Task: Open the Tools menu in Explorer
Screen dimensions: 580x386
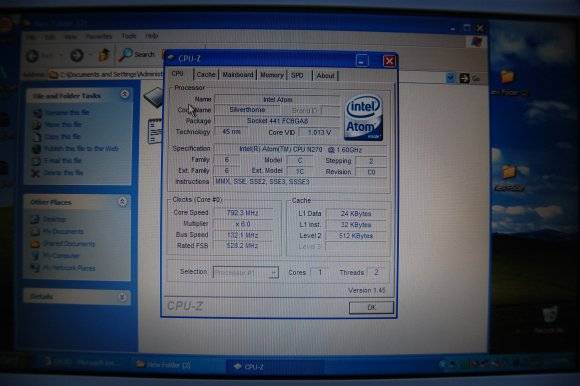Action: click(x=129, y=36)
